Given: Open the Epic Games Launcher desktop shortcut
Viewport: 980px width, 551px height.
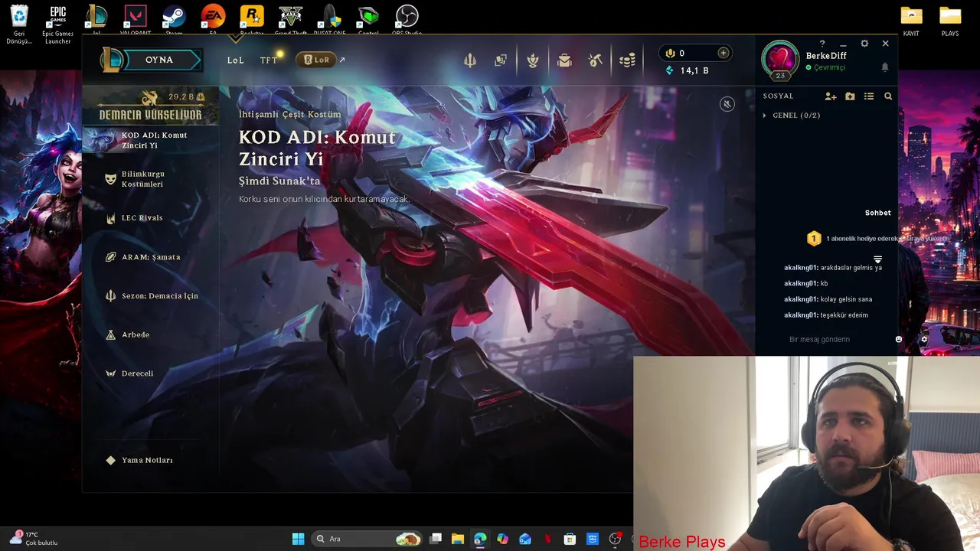Looking at the screenshot, I should tap(57, 23).
